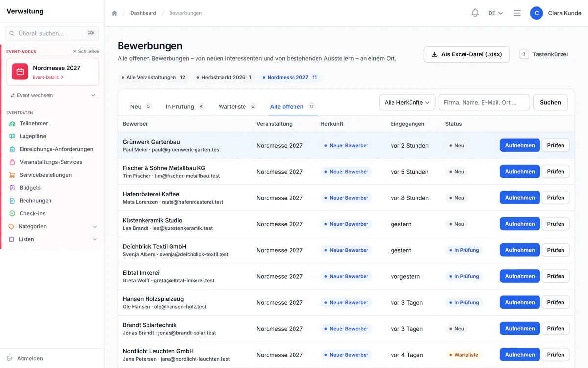Click Prüfen for Küstenkeramik Studio
The height and width of the screenshot is (368, 588).
556,224
